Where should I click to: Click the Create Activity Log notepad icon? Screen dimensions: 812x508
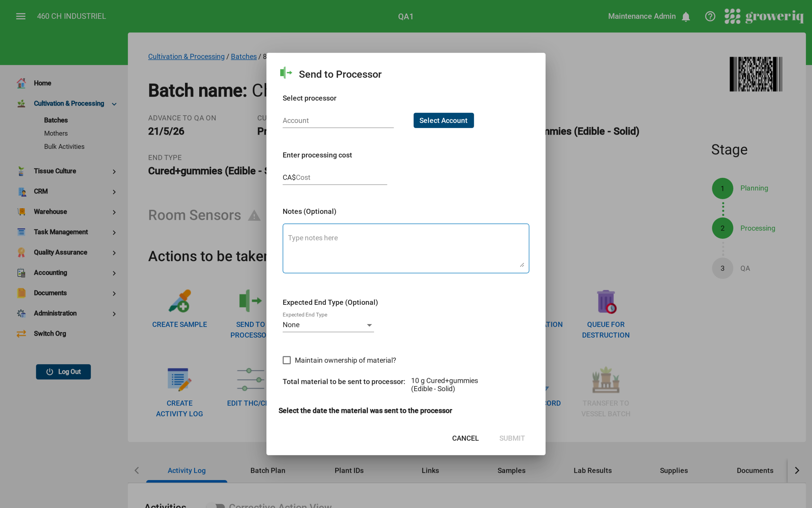[180, 379]
